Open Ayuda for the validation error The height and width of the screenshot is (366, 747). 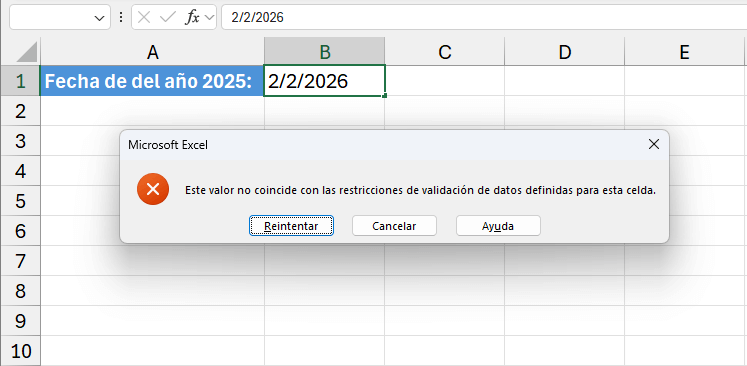(x=498, y=225)
